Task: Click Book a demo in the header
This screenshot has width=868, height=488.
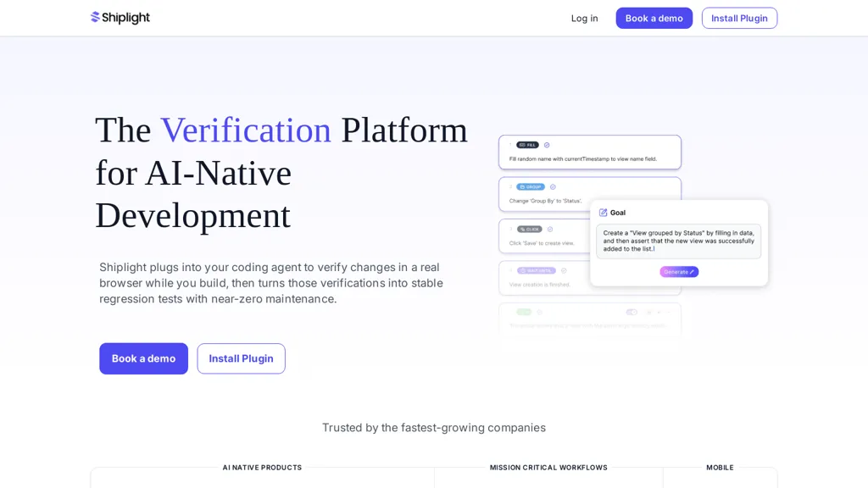Action: (654, 19)
